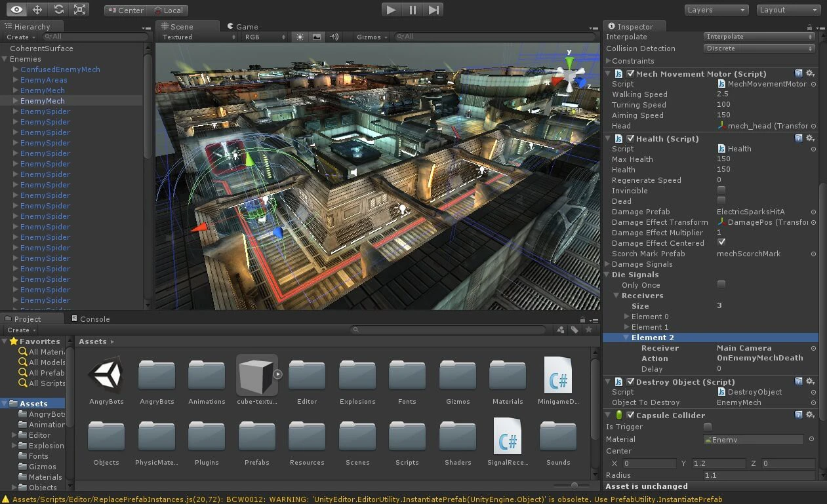The height and width of the screenshot is (504, 827).
Task: Enable the Invincible checkbox
Action: (721, 190)
